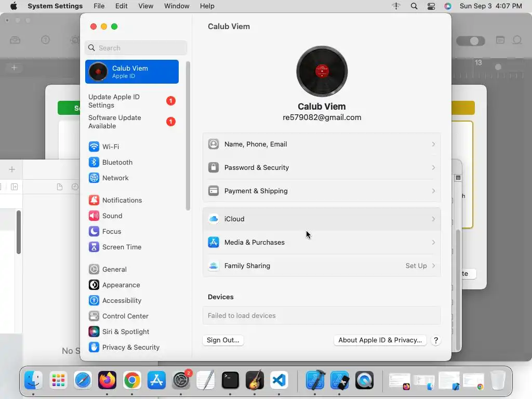This screenshot has width=532, height=399.
Task: Open the iCloud row
Action: click(322, 219)
